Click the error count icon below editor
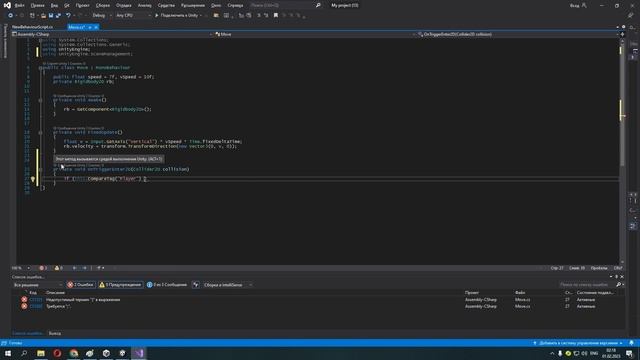Viewport: 640px width, 360px height. [43, 268]
